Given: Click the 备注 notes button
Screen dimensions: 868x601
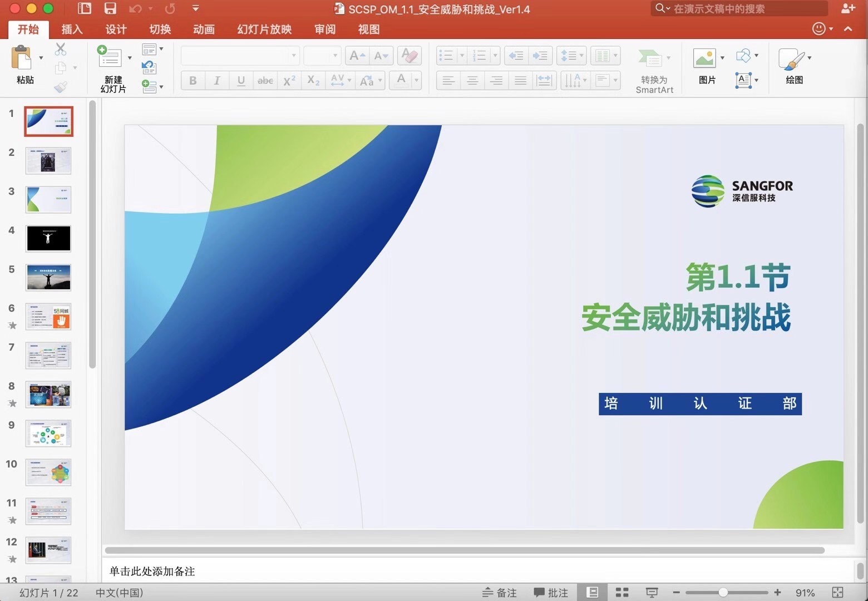Looking at the screenshot, I should pos(500,593).
